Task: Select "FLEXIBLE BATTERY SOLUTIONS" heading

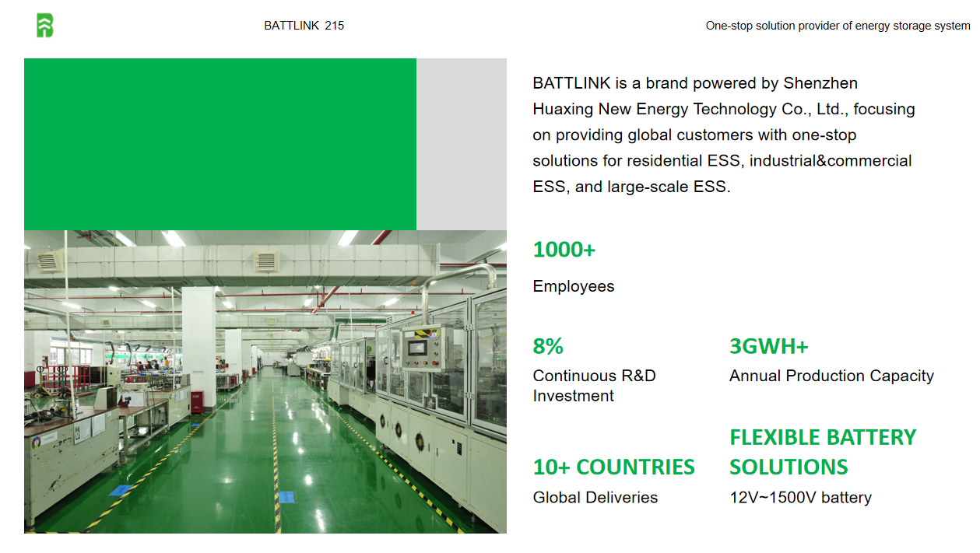Action: pos(822,452)
